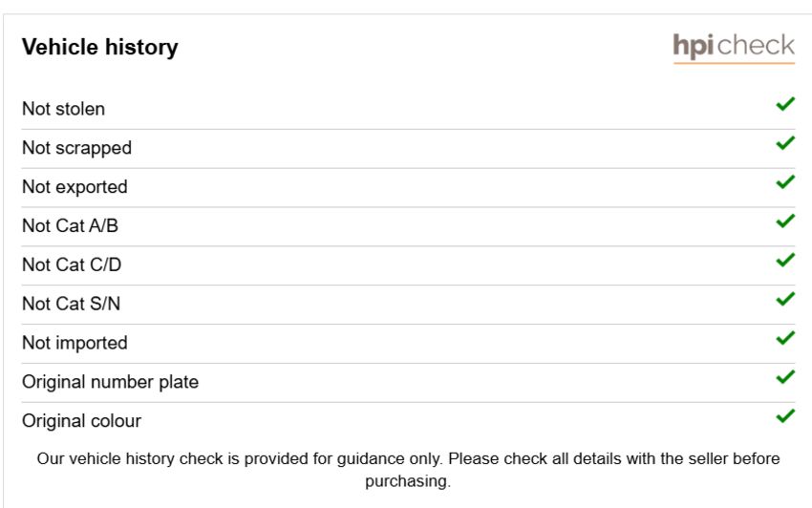Click the Not Cat S/N label
The image size is (812, 508).
point(72,304)
